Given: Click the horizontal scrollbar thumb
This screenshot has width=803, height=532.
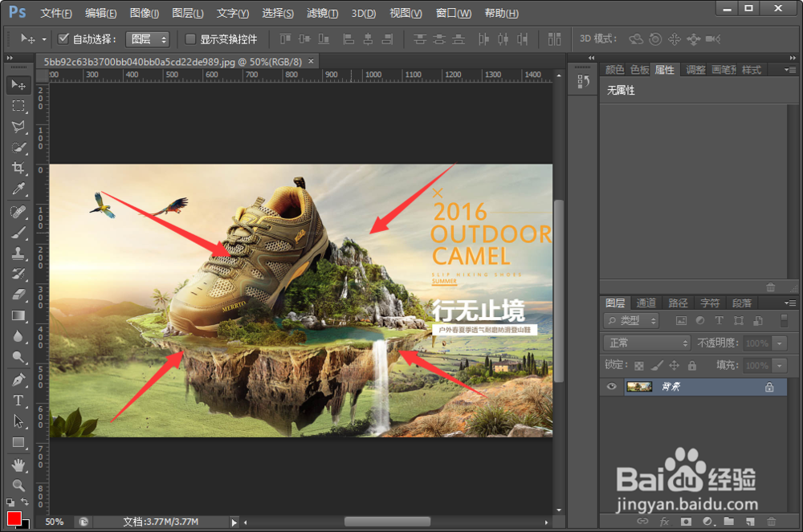Looking at the screenshot, I should pos(387,522).
